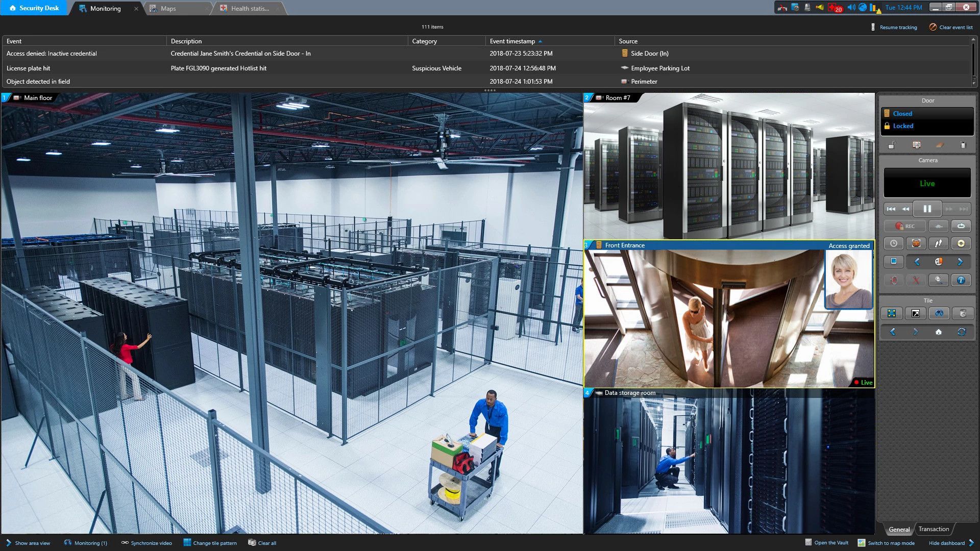Click the binoculars monitoring icon in Tile
This screenshot has width=980, height=551.
[939, 313]
